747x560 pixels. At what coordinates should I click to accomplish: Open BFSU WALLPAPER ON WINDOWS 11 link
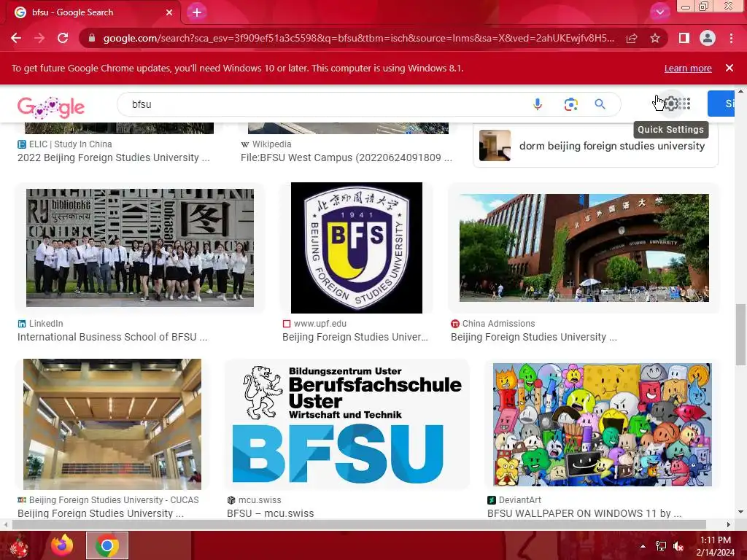(x=584, y=513)
